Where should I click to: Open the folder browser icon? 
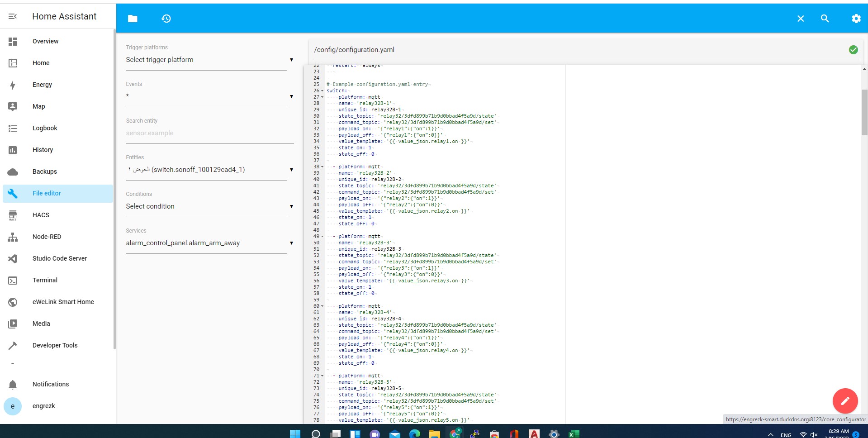click(133, 19)
